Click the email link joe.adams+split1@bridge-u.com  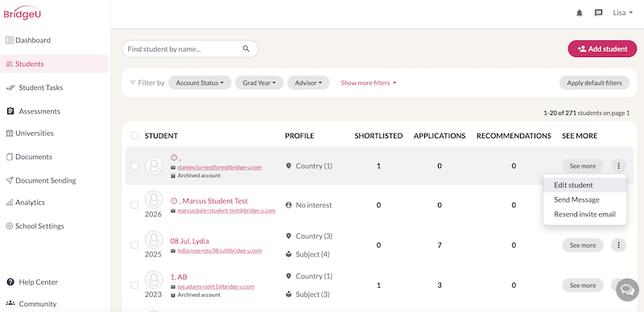pos(216,286)
